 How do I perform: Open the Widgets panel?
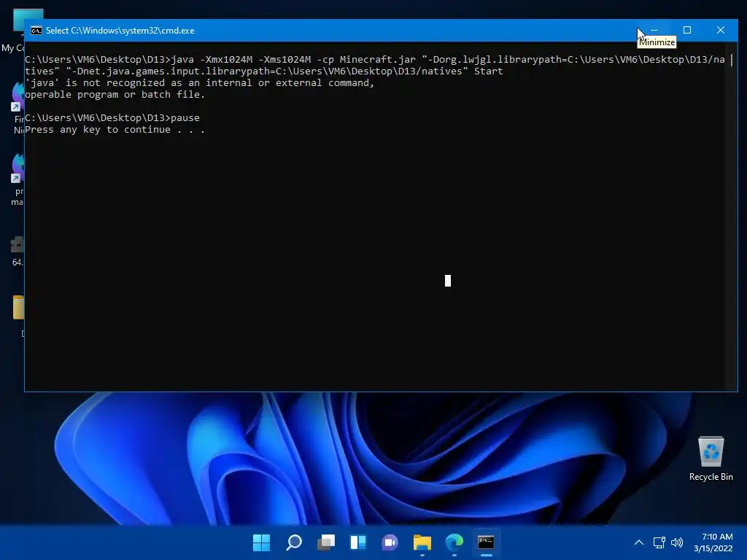(x=357, y=542)
